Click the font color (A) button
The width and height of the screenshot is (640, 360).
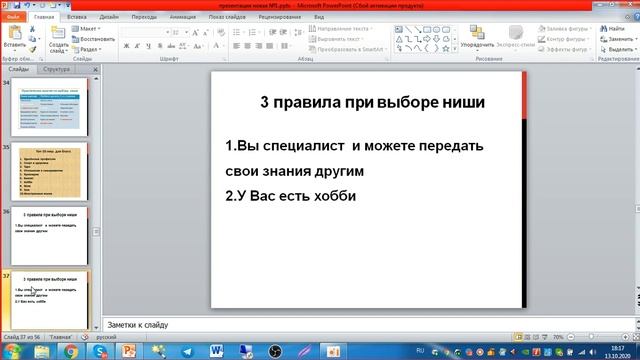pos(216,46)
